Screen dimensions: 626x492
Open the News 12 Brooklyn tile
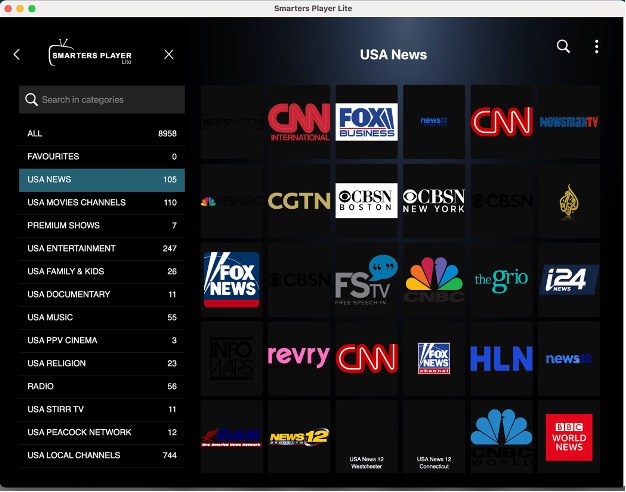click(299, 437)
